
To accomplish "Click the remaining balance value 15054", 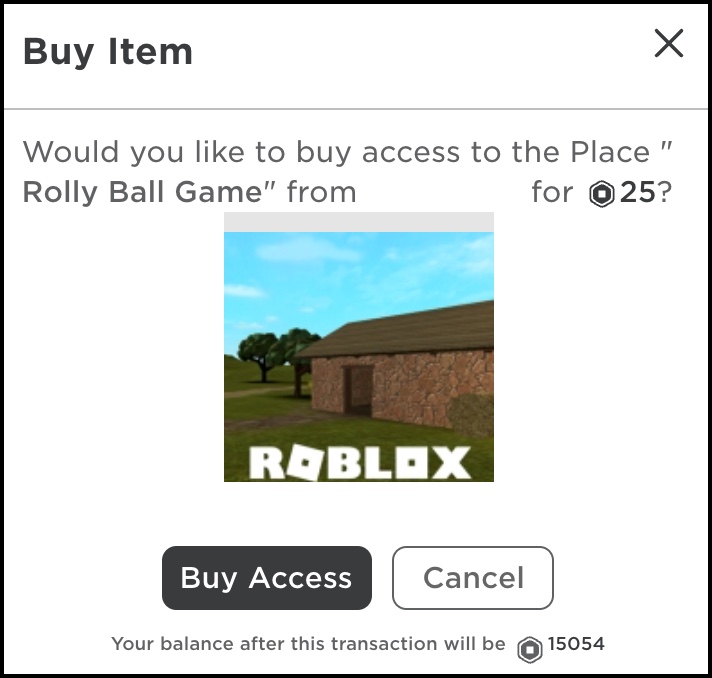I will [x=576, y=643].
